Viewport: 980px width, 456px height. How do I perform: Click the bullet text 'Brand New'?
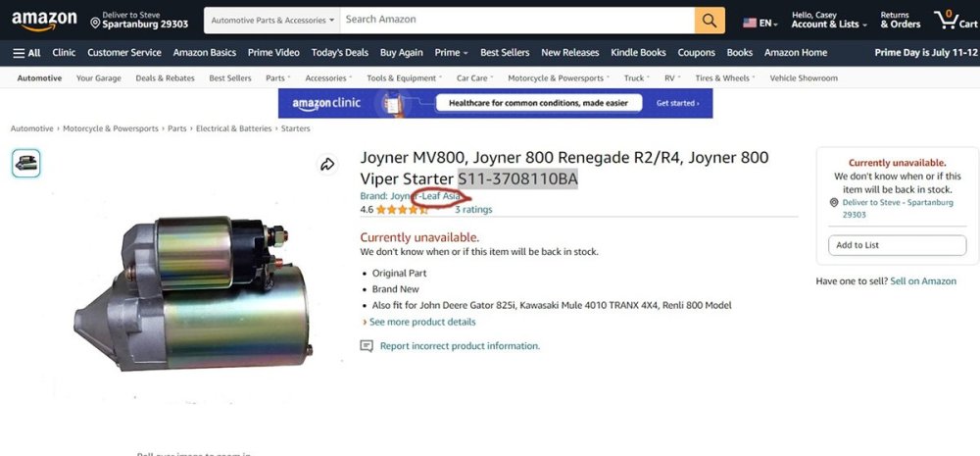tap(396, 289)
